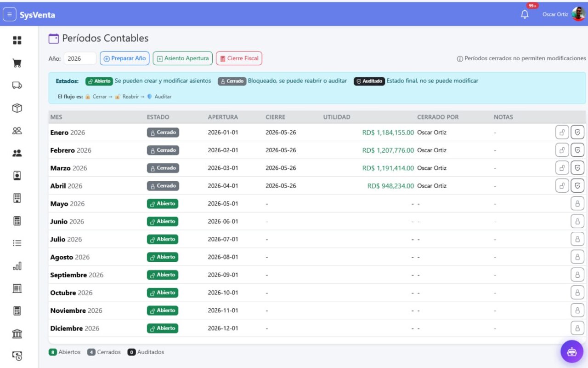
Task: Audit the Enero 2026 period
Action: [577, 132]
